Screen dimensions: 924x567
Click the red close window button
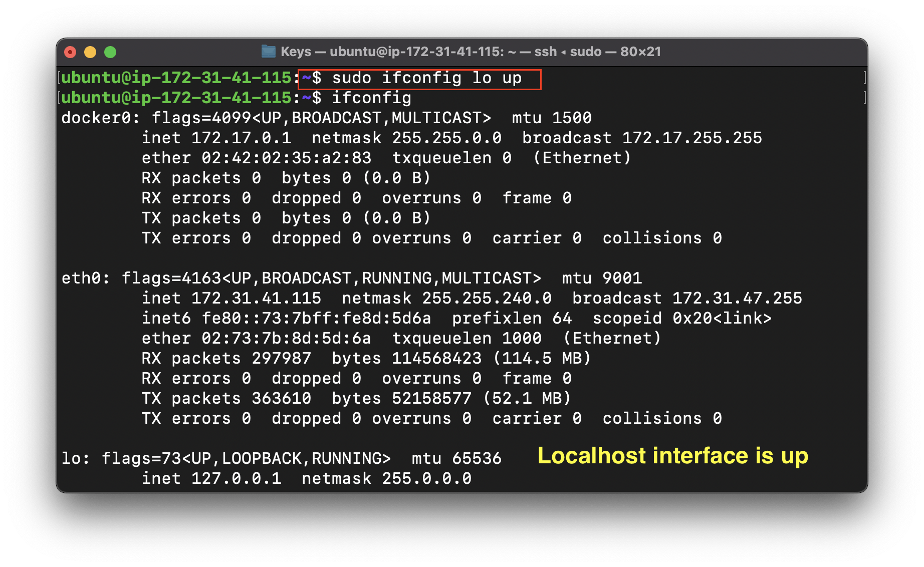tap(70, 52)
